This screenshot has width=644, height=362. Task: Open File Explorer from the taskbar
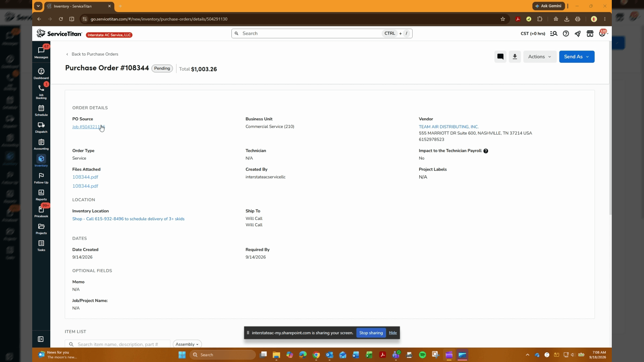click(276, 355)
